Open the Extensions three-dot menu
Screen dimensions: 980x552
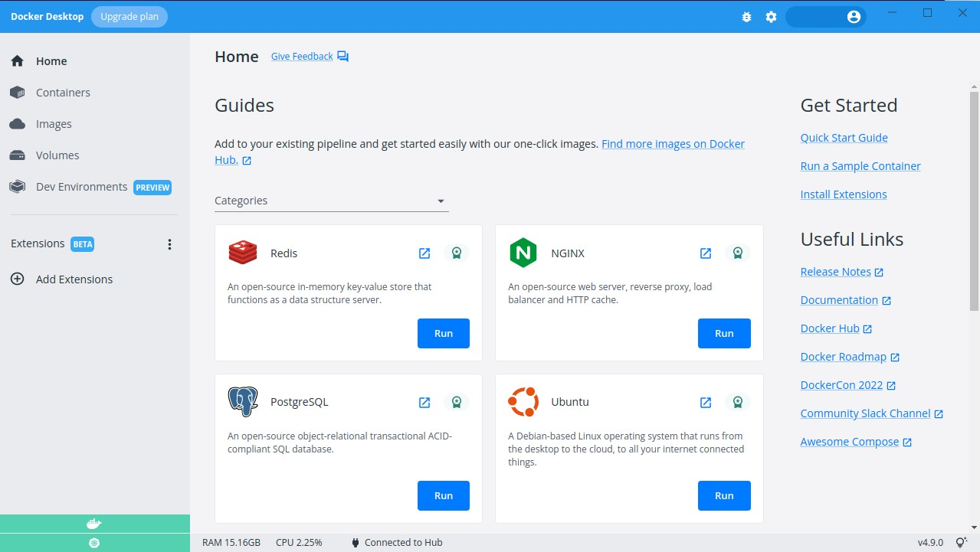click(x=169, y=244)
